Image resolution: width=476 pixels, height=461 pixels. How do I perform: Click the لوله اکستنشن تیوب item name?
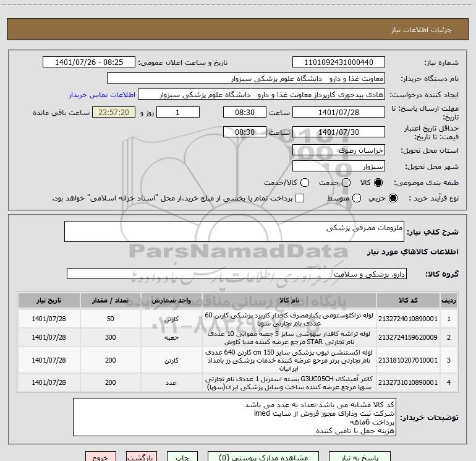(x=289, y=360)
